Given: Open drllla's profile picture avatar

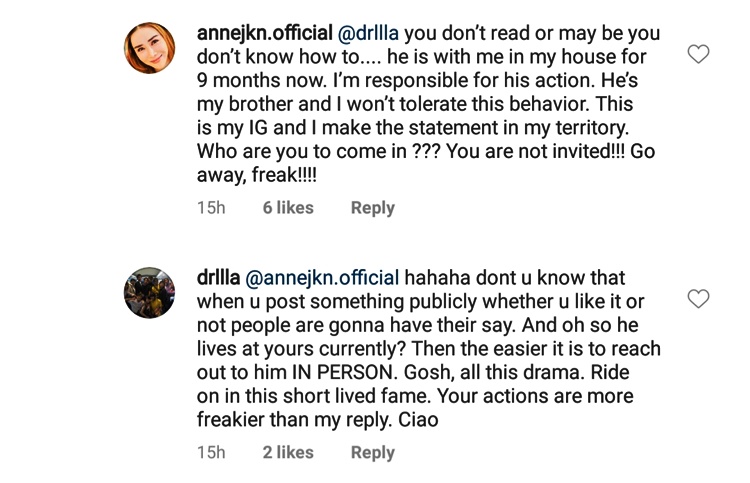Looking at the screenshot, I should [150, 292].
